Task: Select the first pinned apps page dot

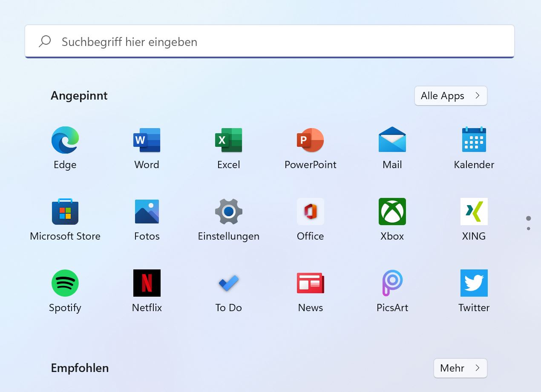Action: tap(529, 218)
